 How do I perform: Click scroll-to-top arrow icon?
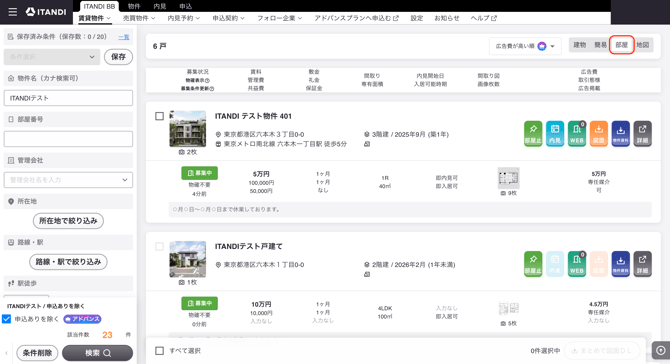click(x=661, y=350)
